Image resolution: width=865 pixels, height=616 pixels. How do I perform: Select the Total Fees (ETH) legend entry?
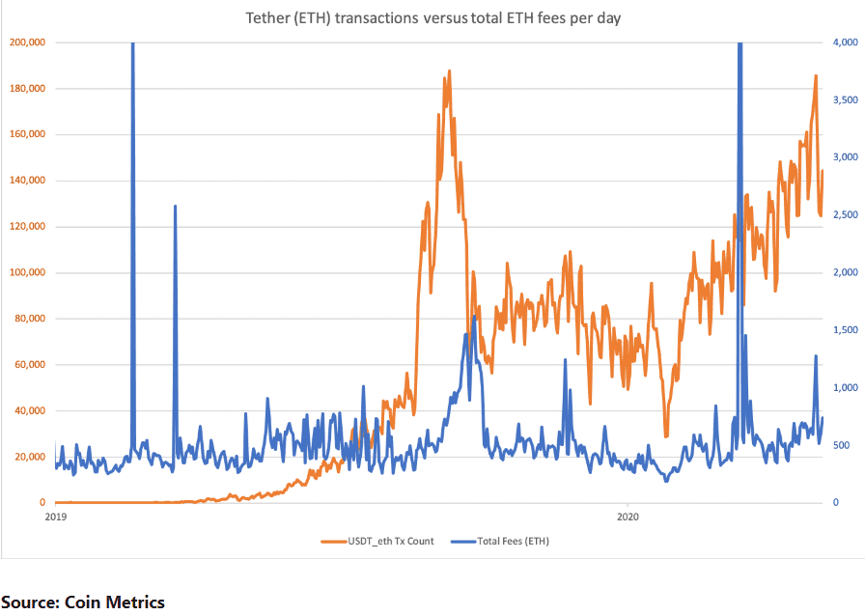click(x=500, y=542)
